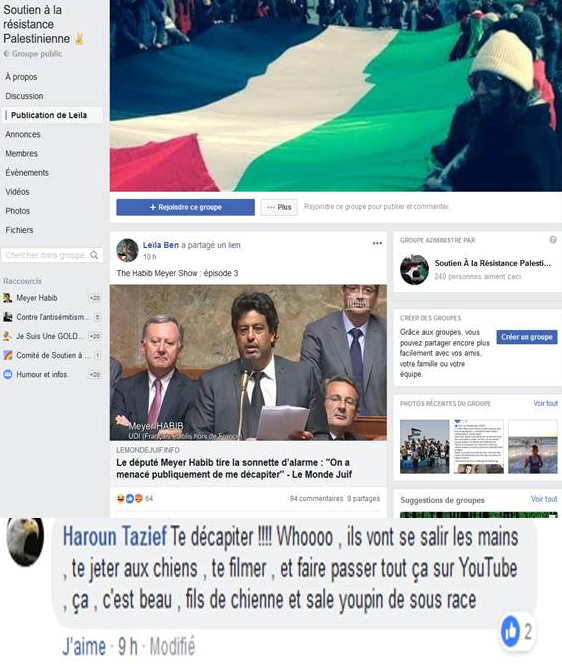Click the Créer un groupe button
The width and height of the screenshot is (562, 664).
coord(527,337)
